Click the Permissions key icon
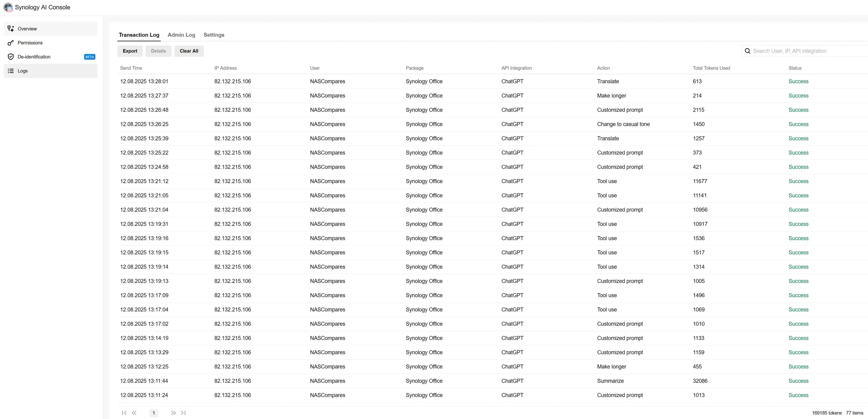Screen dimensions: 868x419 click(11, 43)
